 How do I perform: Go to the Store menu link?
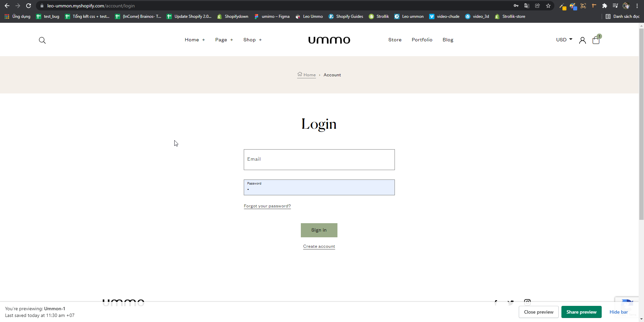pos(395,40)
